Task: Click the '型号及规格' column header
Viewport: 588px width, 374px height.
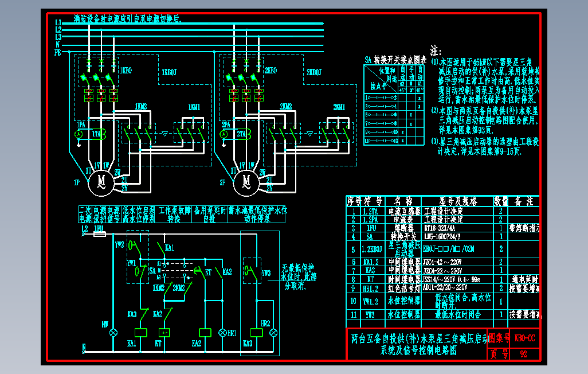Action: tap(458, 202)
